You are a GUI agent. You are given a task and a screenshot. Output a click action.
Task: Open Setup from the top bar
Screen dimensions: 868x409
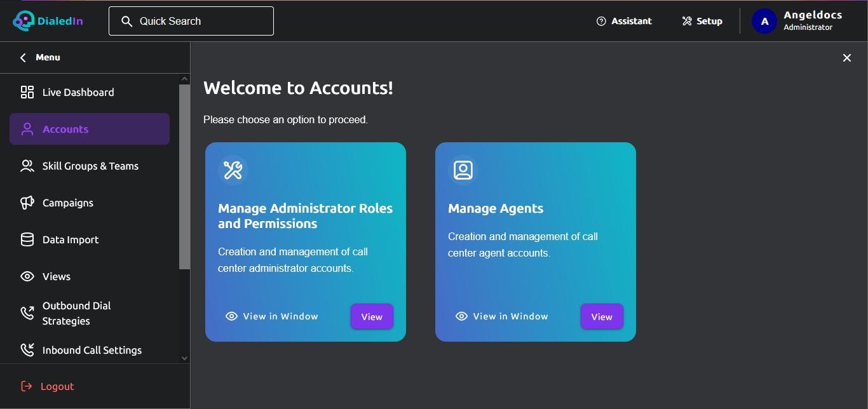pos(702,21)
